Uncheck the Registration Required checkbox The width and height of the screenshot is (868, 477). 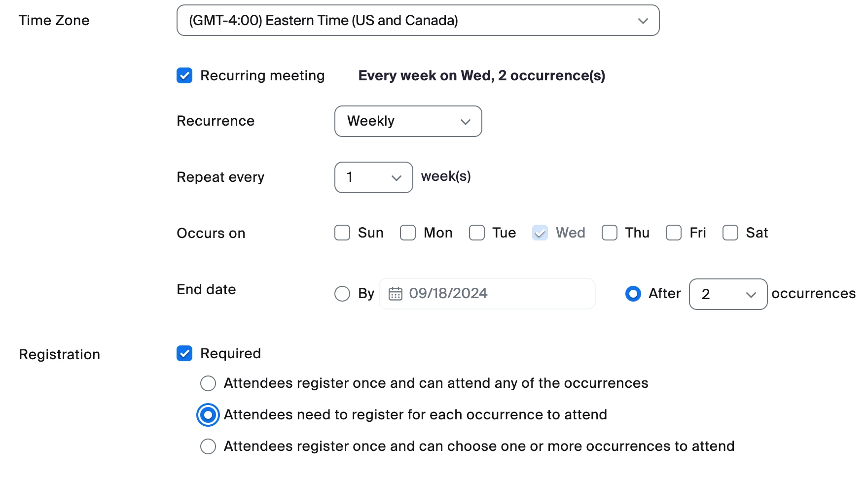[184, 353]
